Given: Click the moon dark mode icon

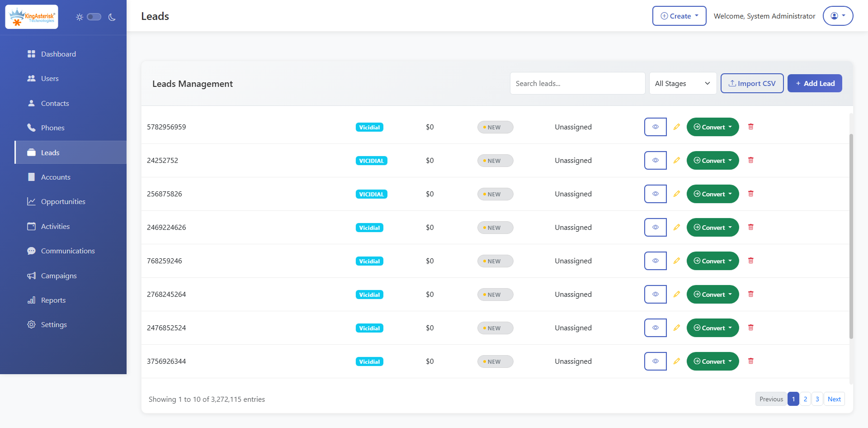Looking at the screenshot, I should (112, 17).
